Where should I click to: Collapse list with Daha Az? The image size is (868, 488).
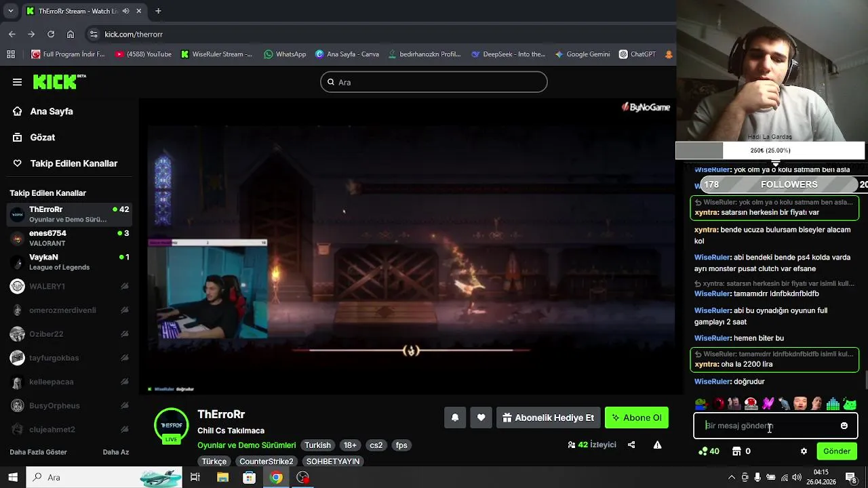pos(116,452)
